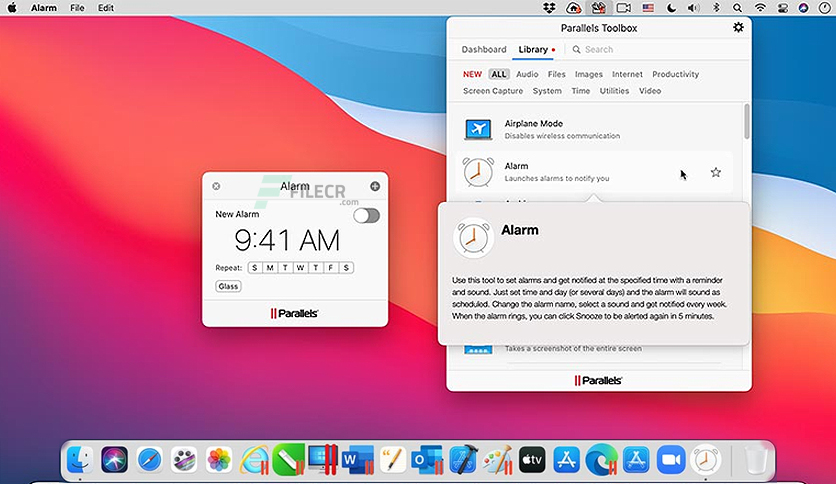Switch to the Dashboard tab
This screenshot has height=484, width=836.
[x=484, y=49]
